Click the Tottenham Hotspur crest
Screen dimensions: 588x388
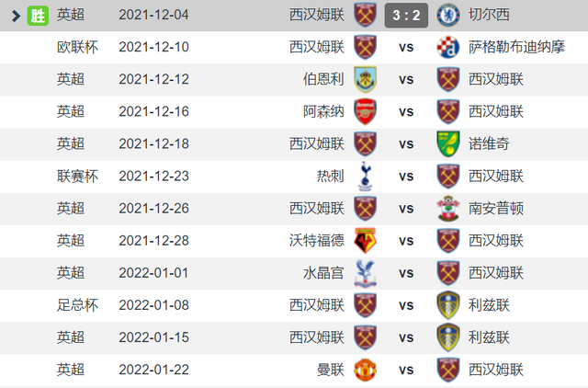(366, 177)
